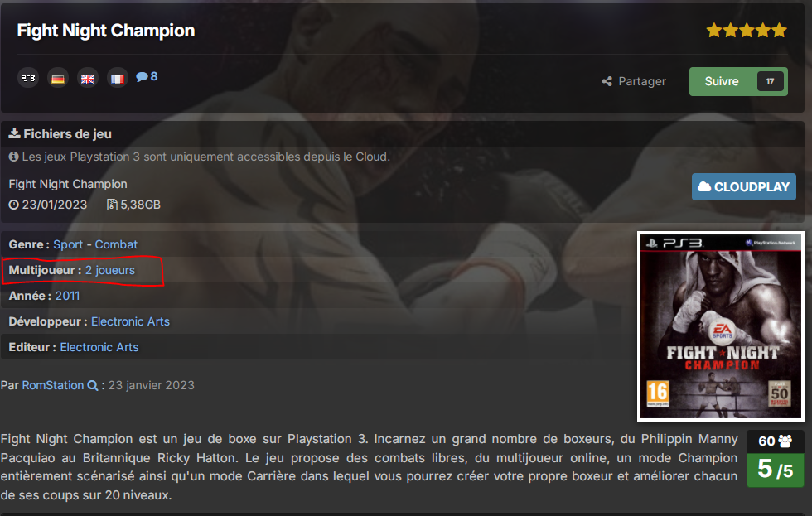The image size is (812, 516).
Task: Select the German flag language icon
Action: [58, 79]
